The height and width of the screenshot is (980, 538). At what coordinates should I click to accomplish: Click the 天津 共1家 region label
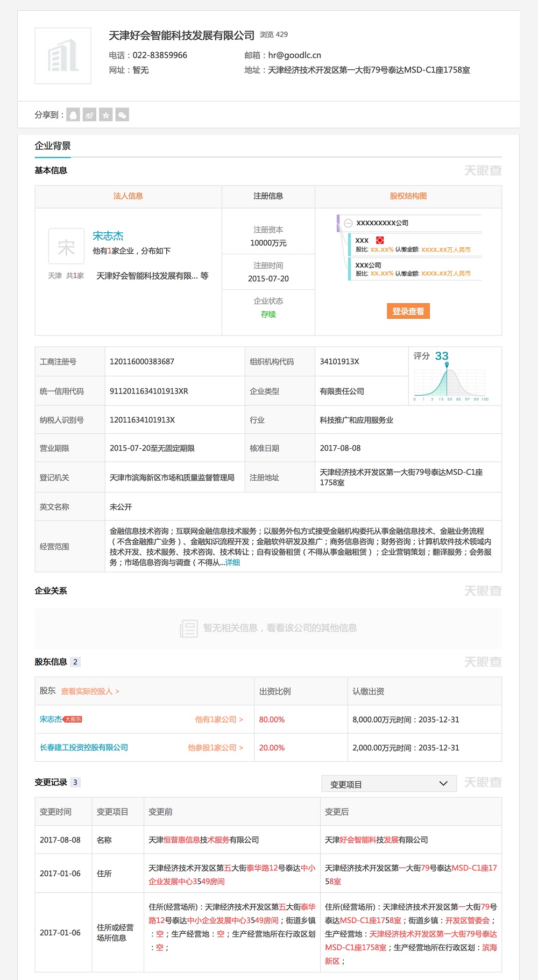66,276
